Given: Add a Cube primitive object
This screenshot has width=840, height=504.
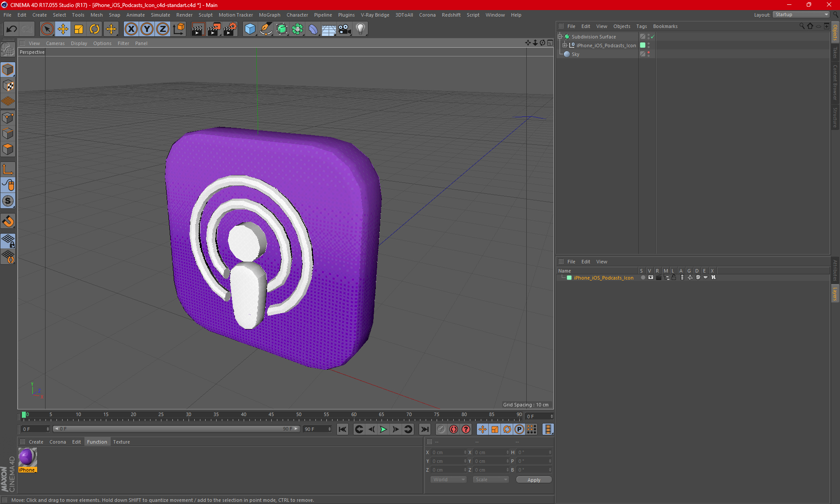Looking at the screenshot, I should point(250,29).
